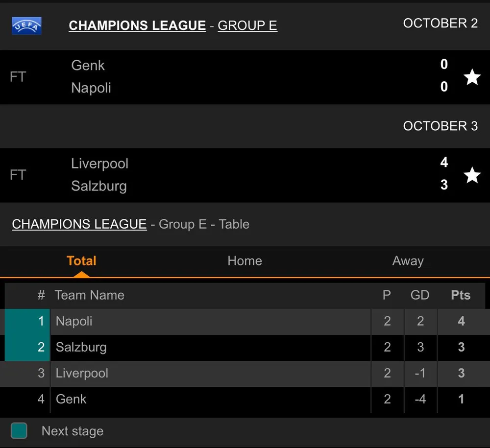Open the Group E link
This screenshot has height=448, width=490.
(247, 25)
